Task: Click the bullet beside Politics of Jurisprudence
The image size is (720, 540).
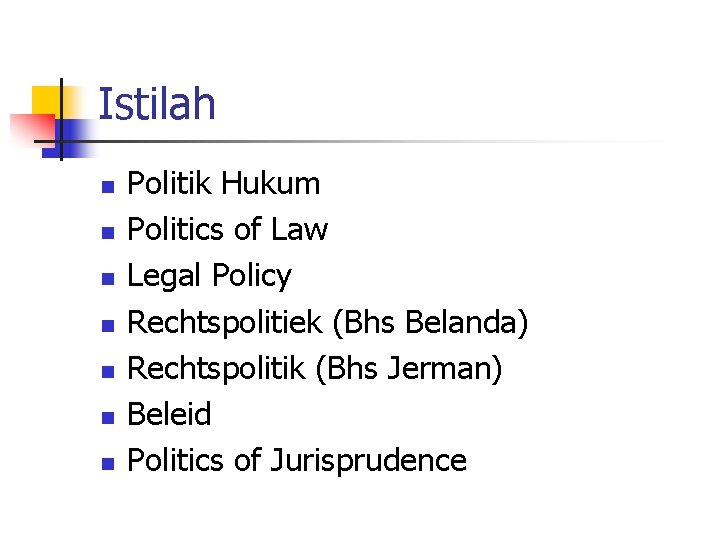Action: (x=108, y=464)
